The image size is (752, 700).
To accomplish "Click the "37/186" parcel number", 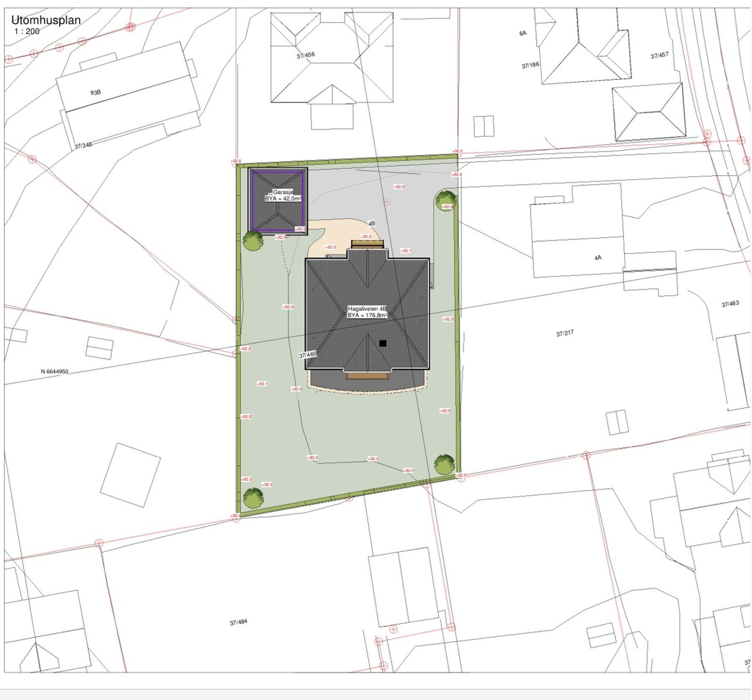I will (530, 65).
